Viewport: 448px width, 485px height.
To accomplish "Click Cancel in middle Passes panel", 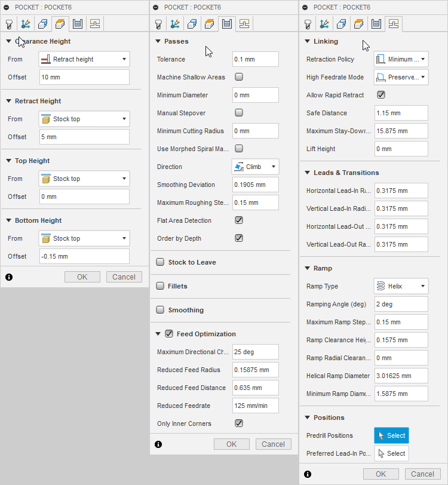I will click(273, 444).
